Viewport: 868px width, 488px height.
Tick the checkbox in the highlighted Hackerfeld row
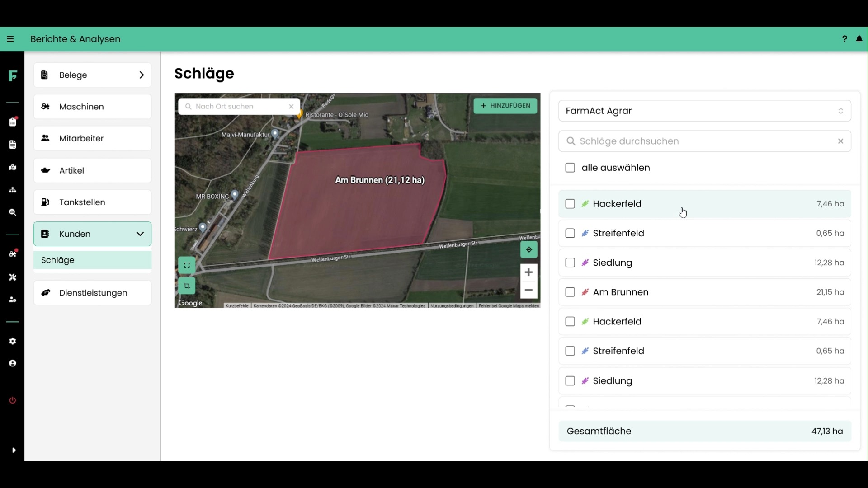point(570,204)
